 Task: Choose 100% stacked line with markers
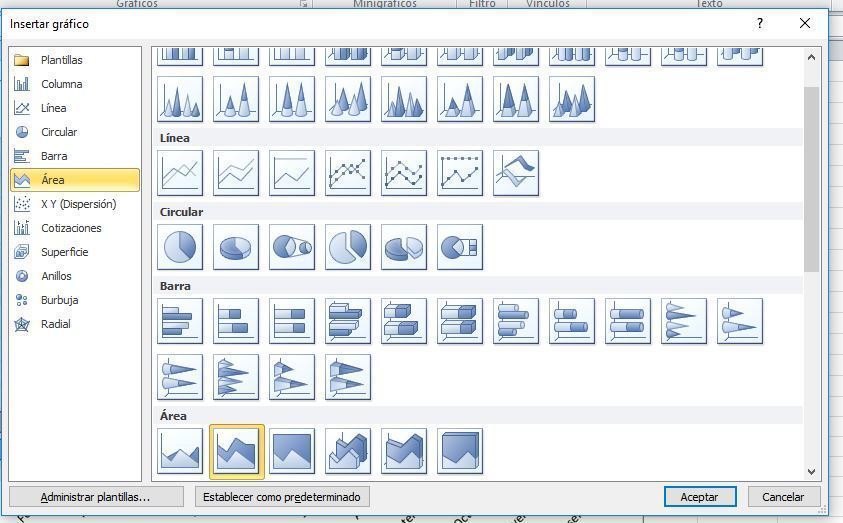460,173
